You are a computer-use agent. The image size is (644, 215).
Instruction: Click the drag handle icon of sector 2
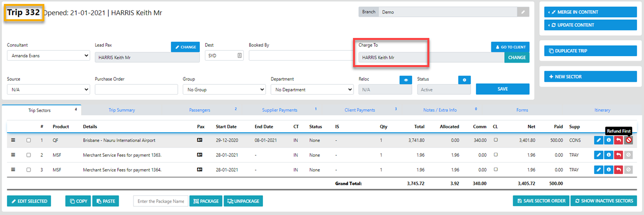pyautogui.click(x=13, y=155)
